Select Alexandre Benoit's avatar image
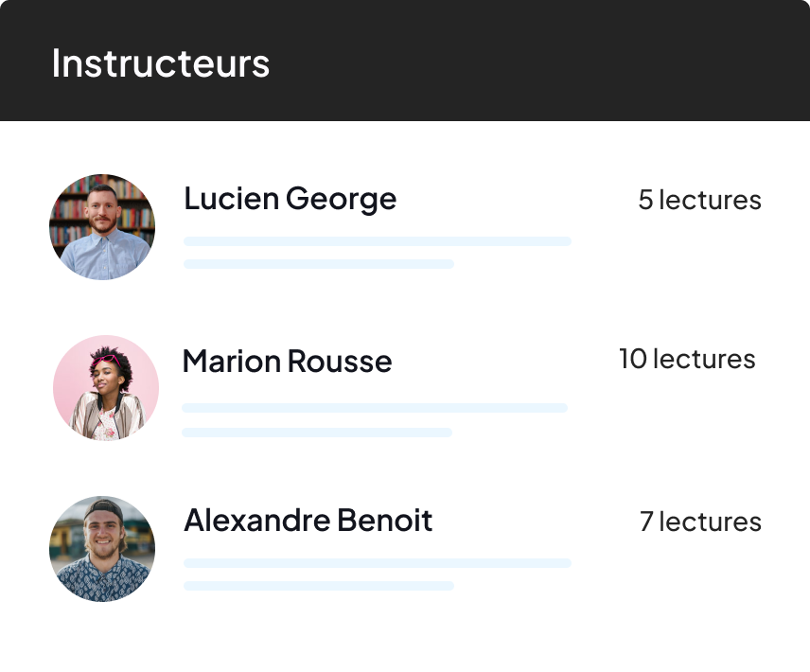 pyautogui.click(x=102, y=549)
